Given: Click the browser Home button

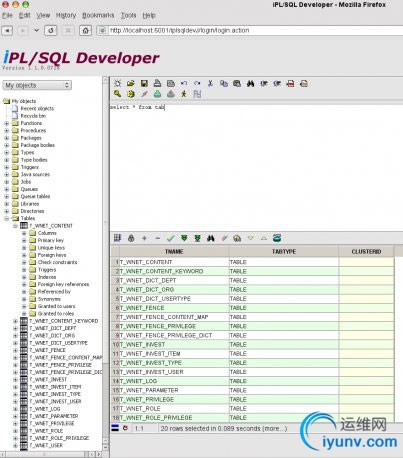Looking at the screenshot, I should (85, 31).
